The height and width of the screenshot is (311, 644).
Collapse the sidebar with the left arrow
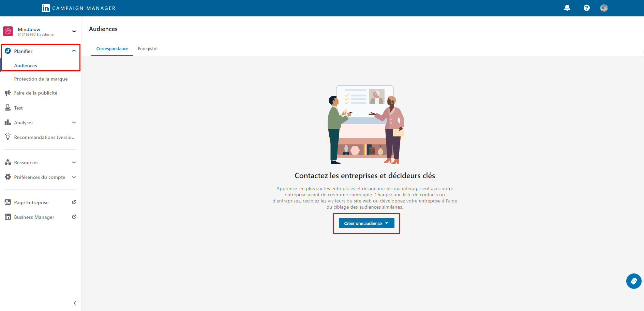[x=75, y=303]
